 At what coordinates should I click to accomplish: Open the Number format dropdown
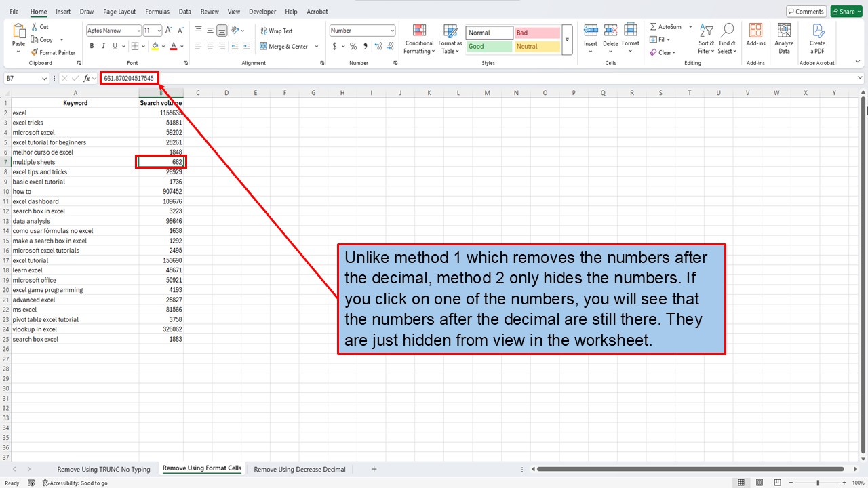361,30
